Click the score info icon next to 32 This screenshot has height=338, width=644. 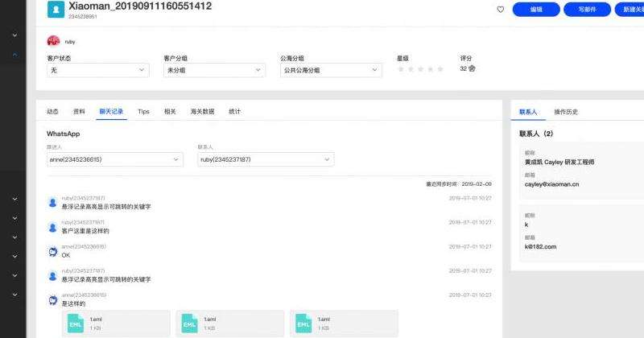coord(473,69)
